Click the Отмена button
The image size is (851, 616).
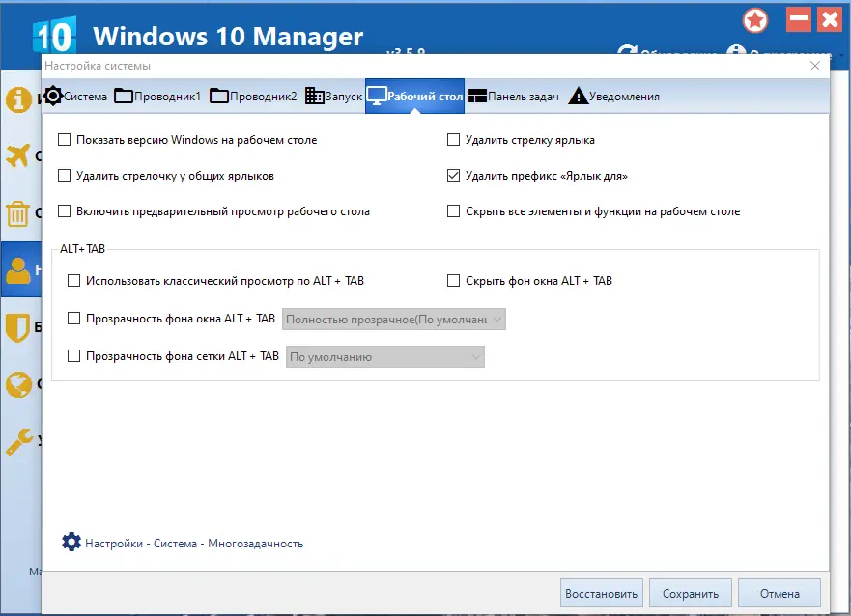tap(780, 593)
